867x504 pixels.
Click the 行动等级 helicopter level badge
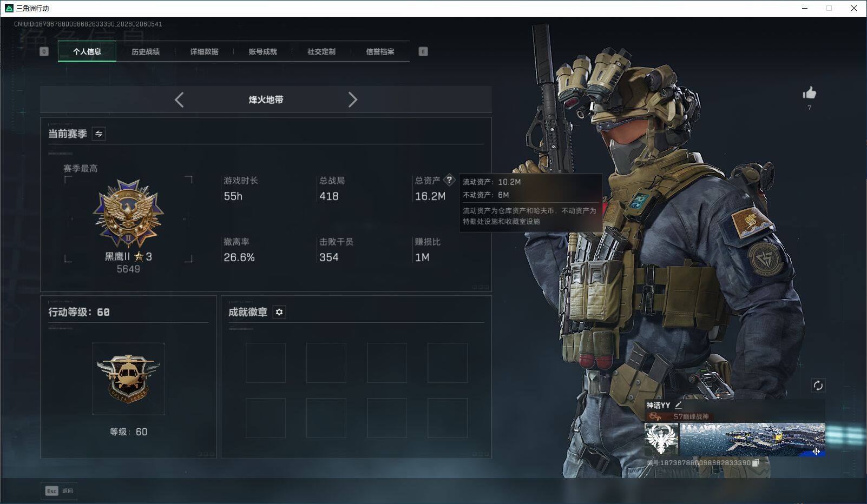tap(128, 379)
